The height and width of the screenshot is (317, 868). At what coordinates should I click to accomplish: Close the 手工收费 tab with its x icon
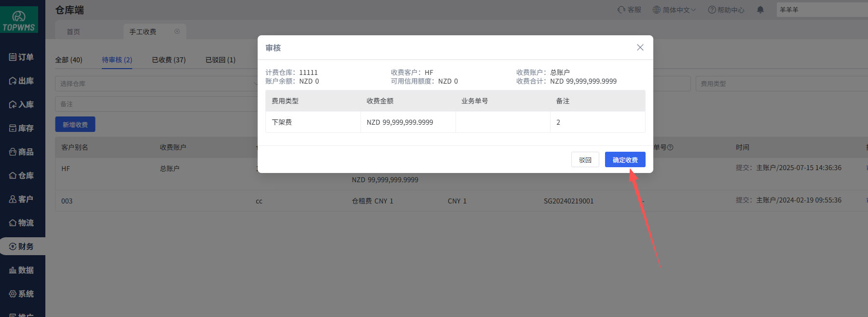(x=177, y=31)
